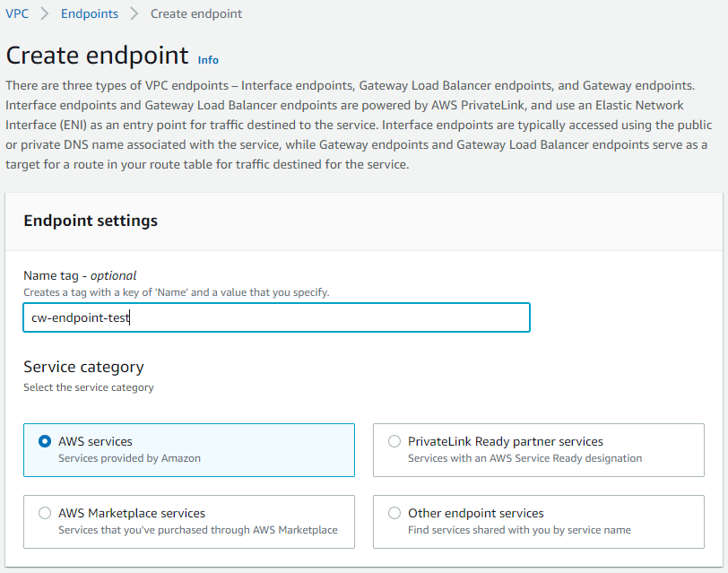Open the VPC breadcrumb link

coord(17,13)
